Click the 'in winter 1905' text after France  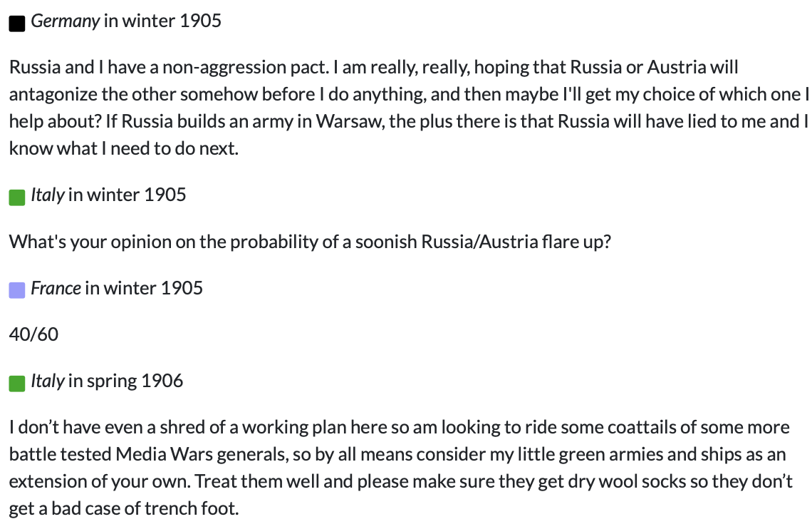point(144,288)
